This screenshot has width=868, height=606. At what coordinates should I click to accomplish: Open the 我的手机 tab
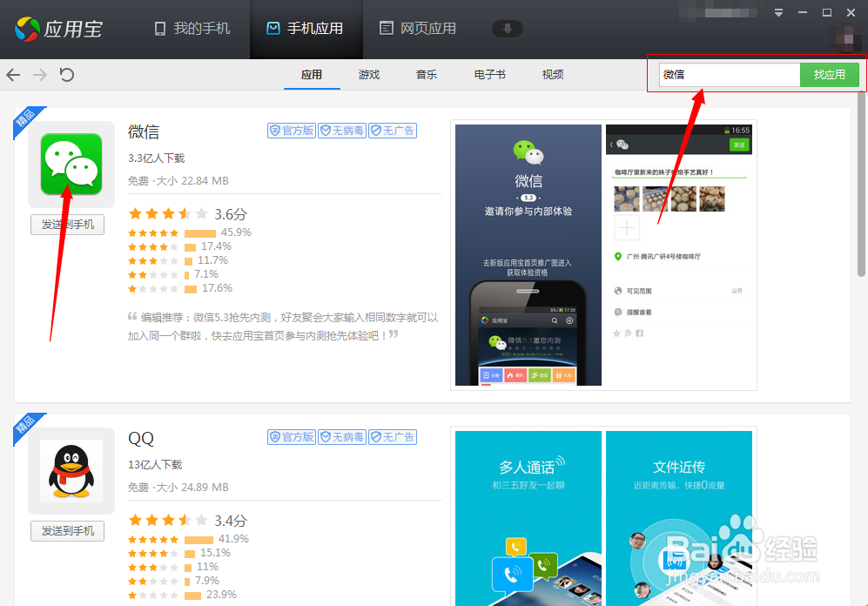pos(192,29)
